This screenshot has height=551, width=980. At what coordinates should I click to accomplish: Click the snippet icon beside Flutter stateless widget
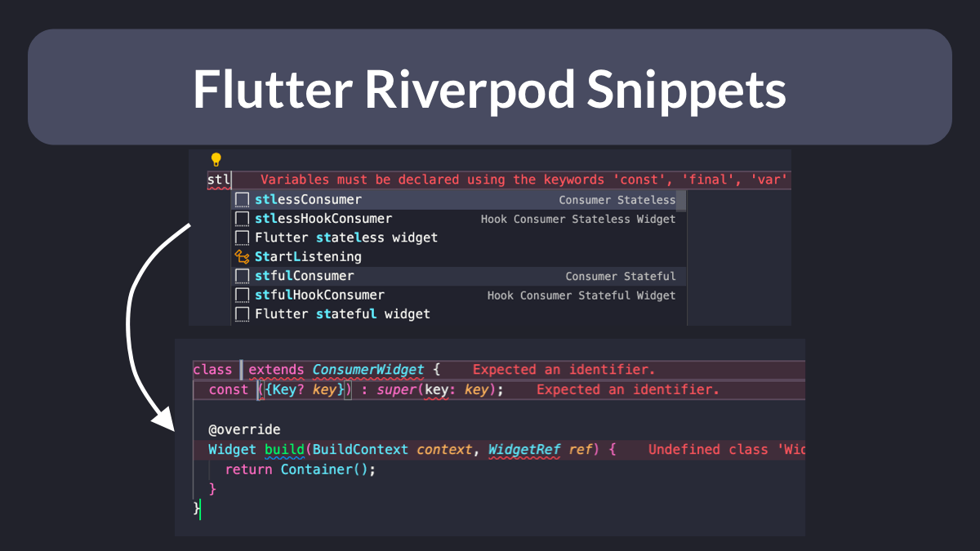tap(242, 238)
